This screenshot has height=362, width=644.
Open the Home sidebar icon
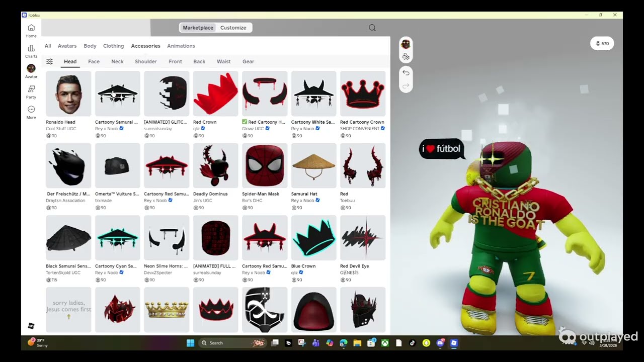tap(31, 28)
